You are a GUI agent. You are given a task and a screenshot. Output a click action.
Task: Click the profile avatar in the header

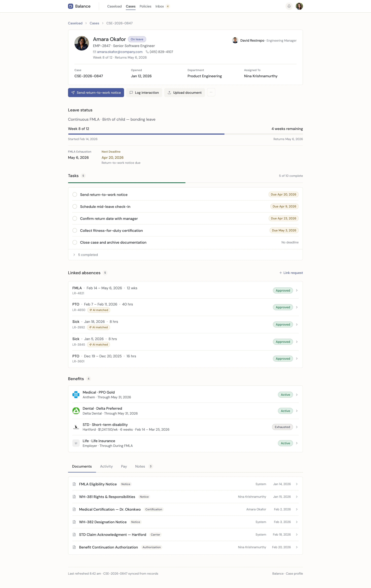tap(299, 6)
